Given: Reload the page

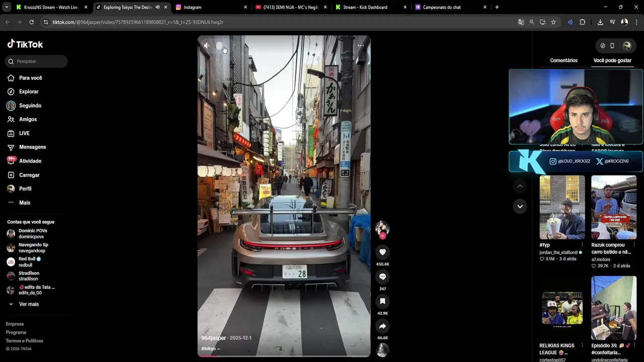Looking at the screenshot, I should pos(31,22).
